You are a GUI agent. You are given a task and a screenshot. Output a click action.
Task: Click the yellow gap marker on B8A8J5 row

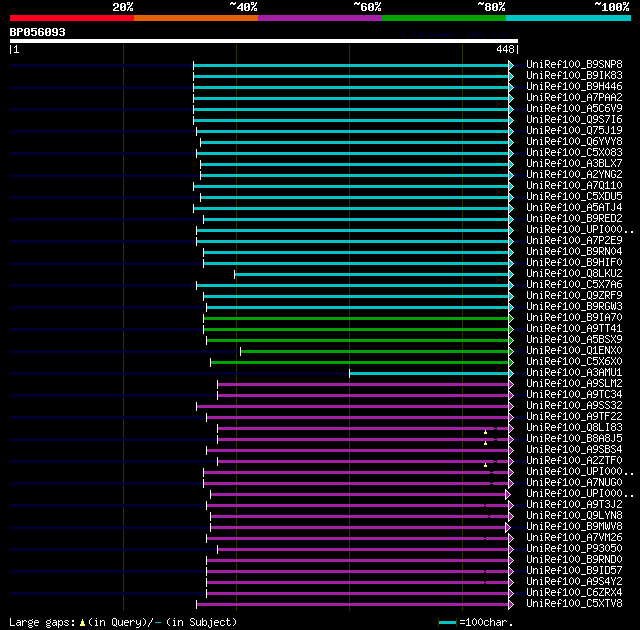tap(485, 443)
